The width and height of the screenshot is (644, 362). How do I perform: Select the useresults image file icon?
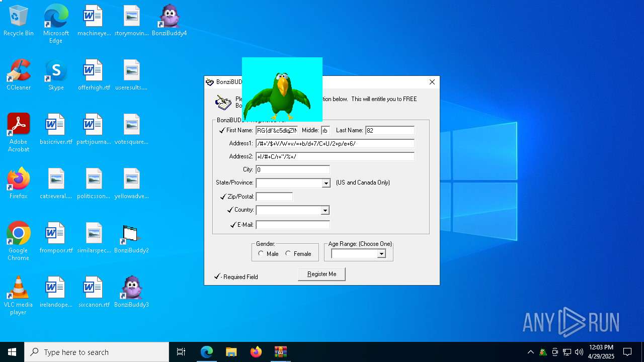point(131,75)
